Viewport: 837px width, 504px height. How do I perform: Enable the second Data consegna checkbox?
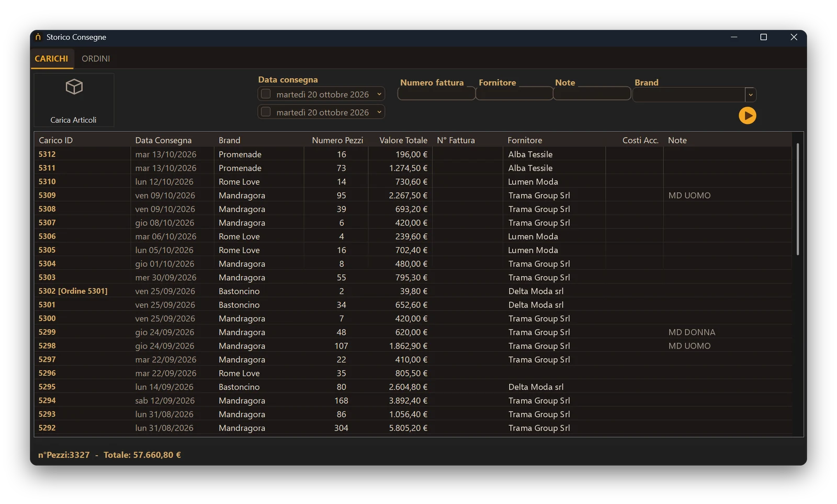pos(266,112)
